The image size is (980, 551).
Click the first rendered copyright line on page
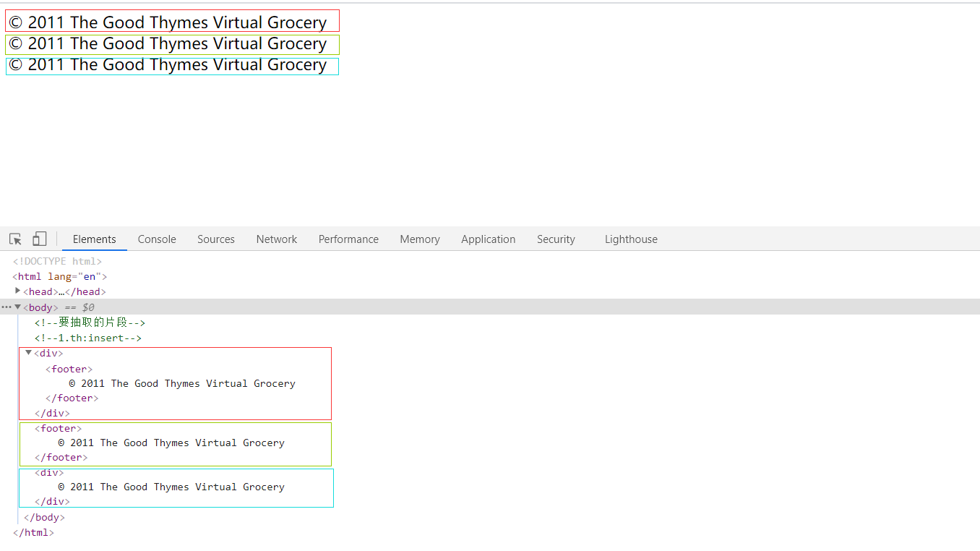[x=168, y=22]
